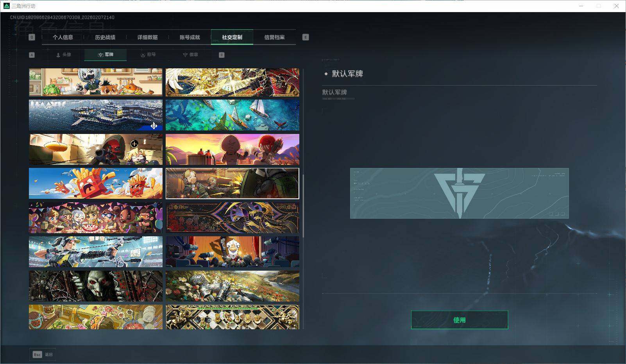
Task: Select the kitchen chibi and cats dog tag
Action: coord(96,82)
